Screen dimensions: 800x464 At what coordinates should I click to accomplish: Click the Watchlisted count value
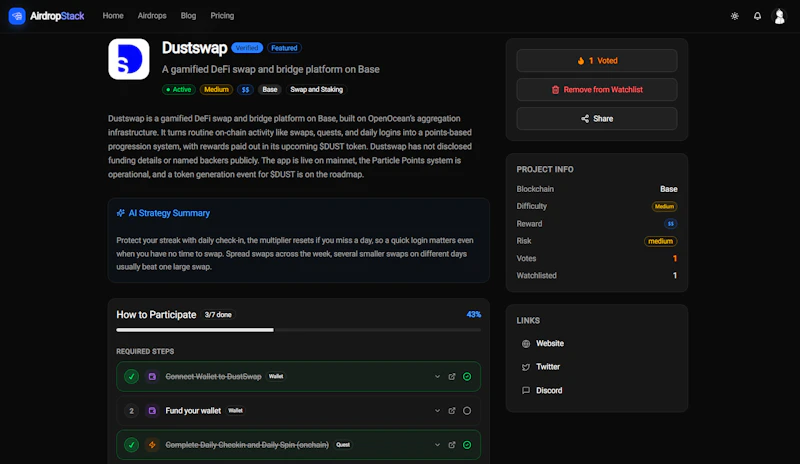click(674, 276)
